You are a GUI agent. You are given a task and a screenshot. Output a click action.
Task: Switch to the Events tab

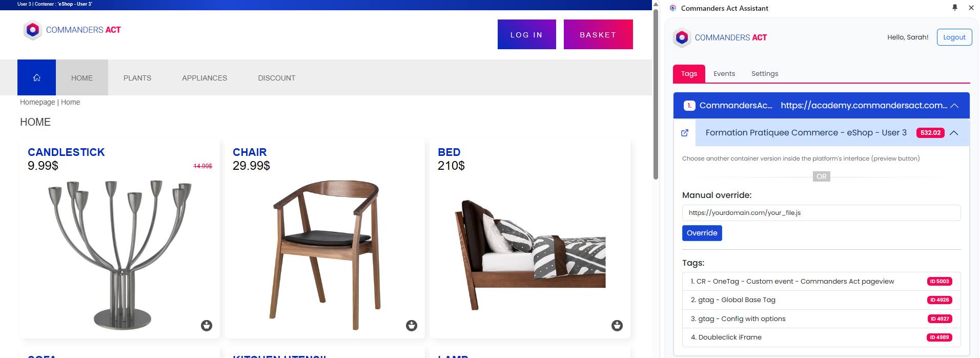point(724,74)
